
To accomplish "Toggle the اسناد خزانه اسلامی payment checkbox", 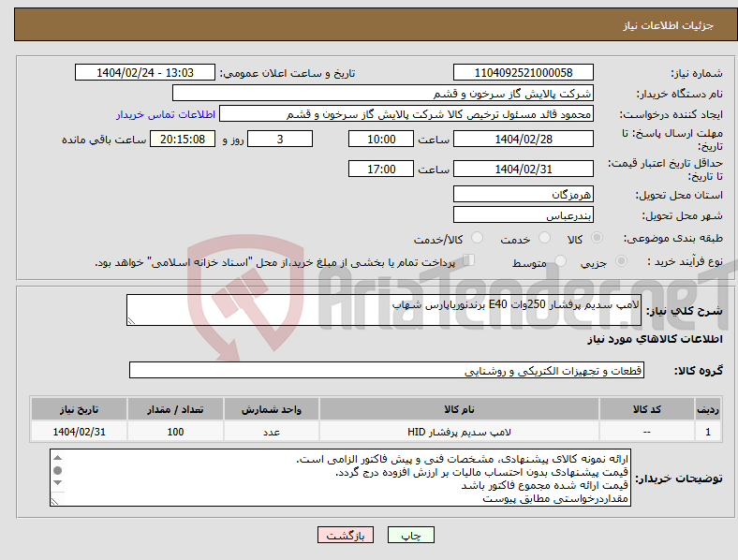I will 469,260.
